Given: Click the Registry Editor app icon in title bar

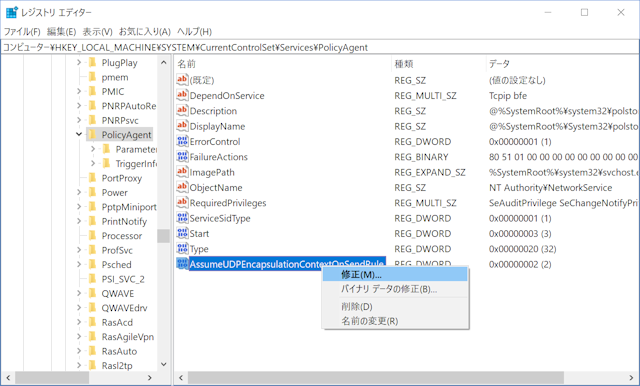Looking at the screenshot, I should [12, 12].
